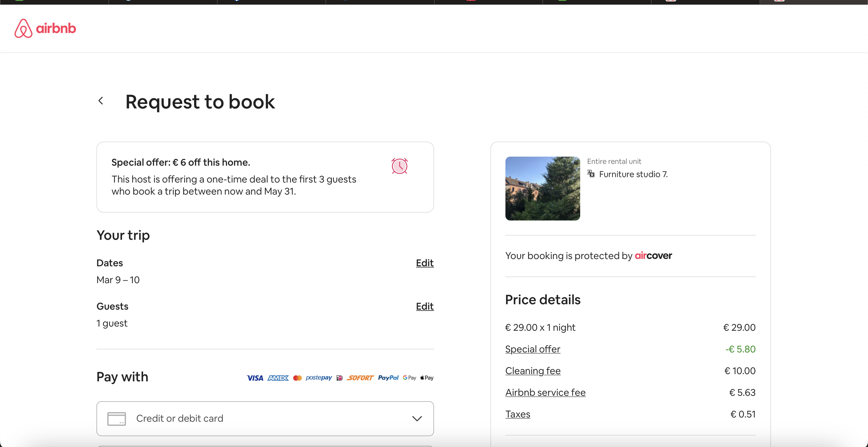868x447 pixels.
Task: Click the '€ 29.00 x 1 night' line
Action: click(x=540, y=327)
